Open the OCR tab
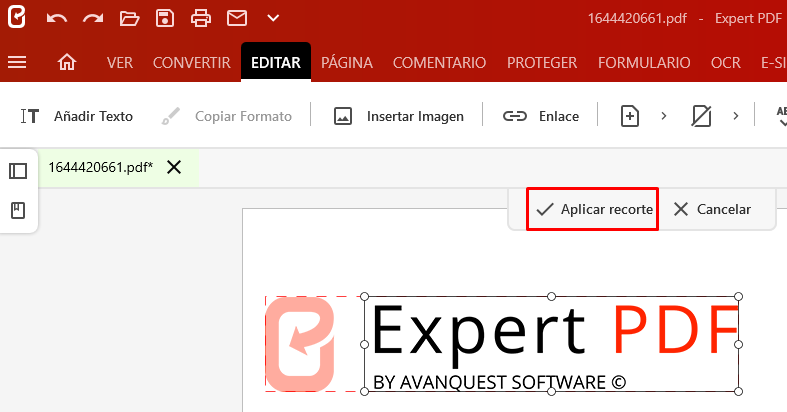 point(725,63)
